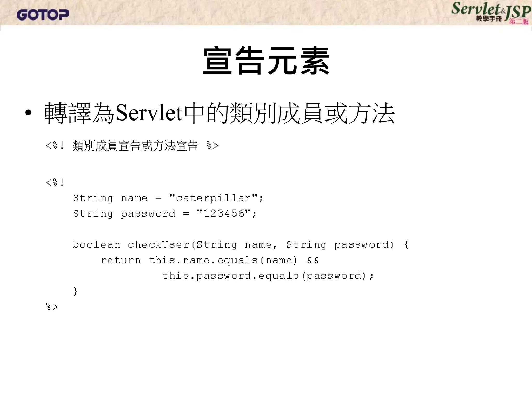The width and height of the screenshot is (532, 399).
Task: Click the final closing %> tag
Action: 52,307
